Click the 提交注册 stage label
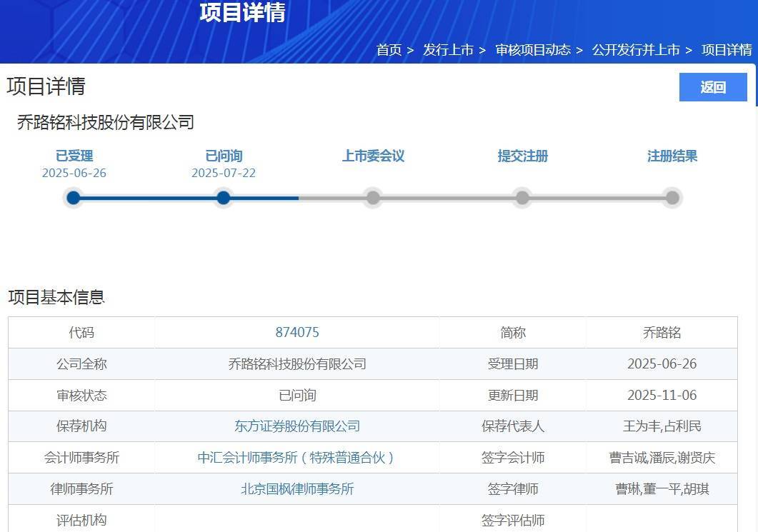The image size is (758, 532). coord(522,156)
